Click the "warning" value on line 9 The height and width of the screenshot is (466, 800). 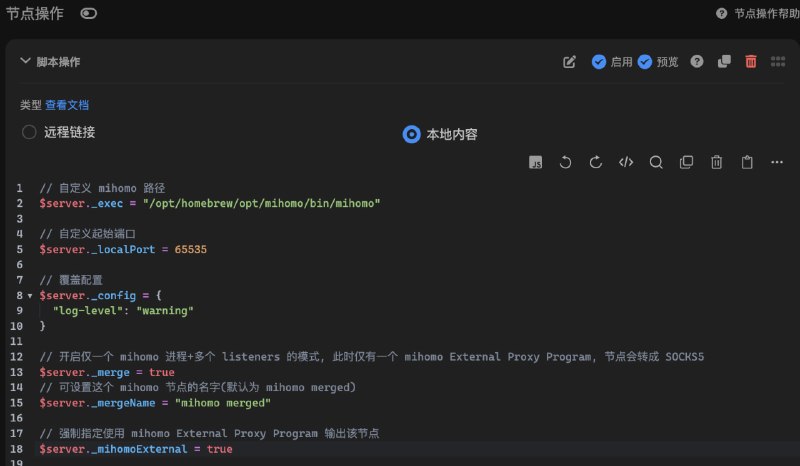(165, 311)
